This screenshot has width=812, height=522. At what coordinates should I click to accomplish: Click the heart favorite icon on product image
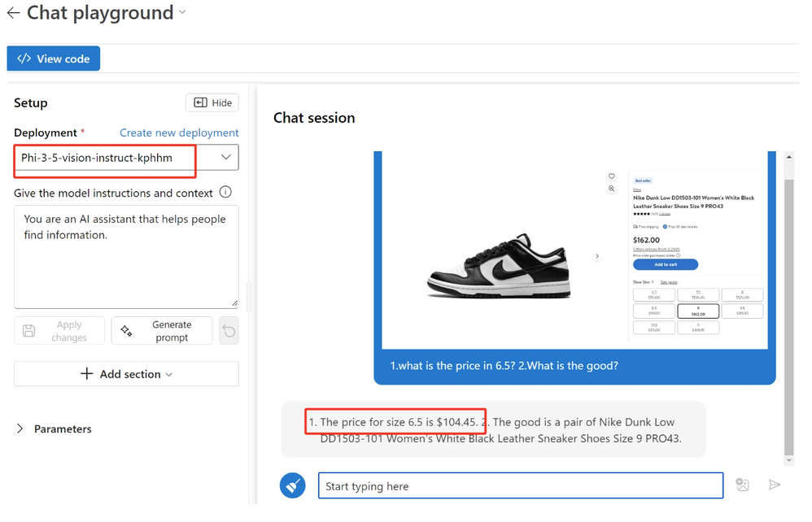click(612, 176)
